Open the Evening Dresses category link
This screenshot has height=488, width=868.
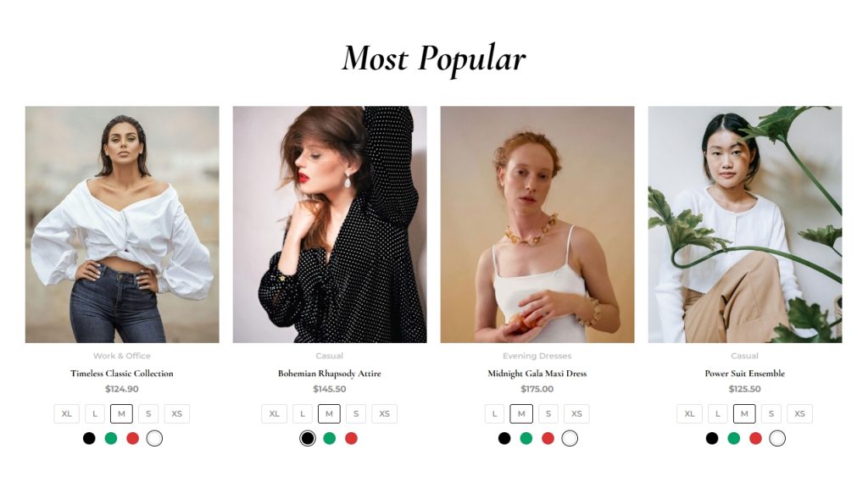(x=537, y=356)
